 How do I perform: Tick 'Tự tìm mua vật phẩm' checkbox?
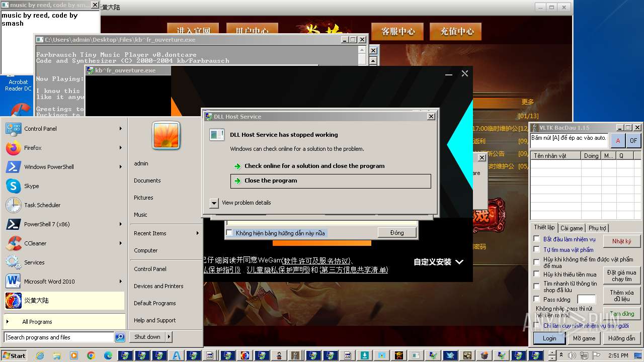pyautogui.click(x=537, y=249)
